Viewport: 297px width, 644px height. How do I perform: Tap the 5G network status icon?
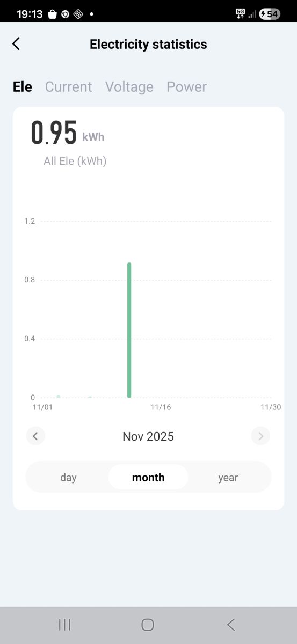point(240,14)
